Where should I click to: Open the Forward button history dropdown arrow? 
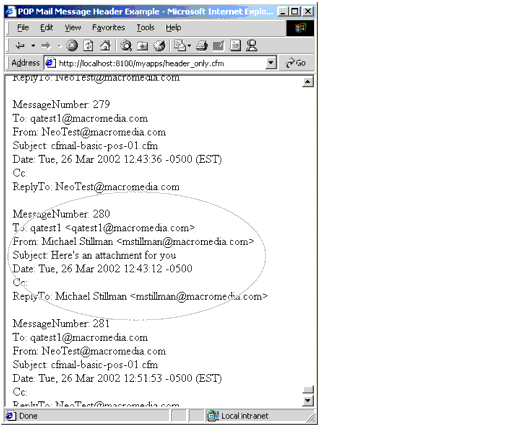pyautogui.click(x=59, y=46)
